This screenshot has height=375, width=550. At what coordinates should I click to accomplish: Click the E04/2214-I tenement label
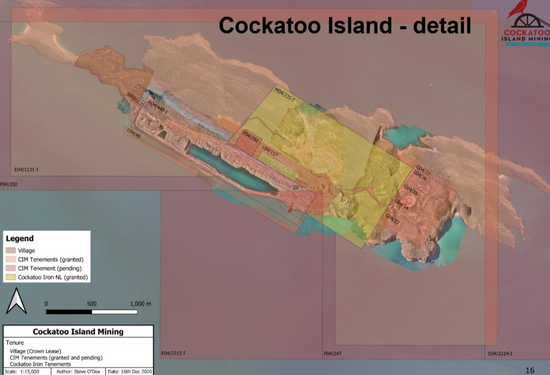[x=500, y=354]
